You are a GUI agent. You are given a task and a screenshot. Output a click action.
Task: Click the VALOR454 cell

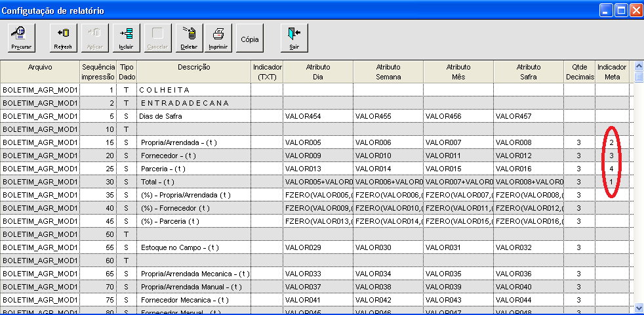pos(318,116)
